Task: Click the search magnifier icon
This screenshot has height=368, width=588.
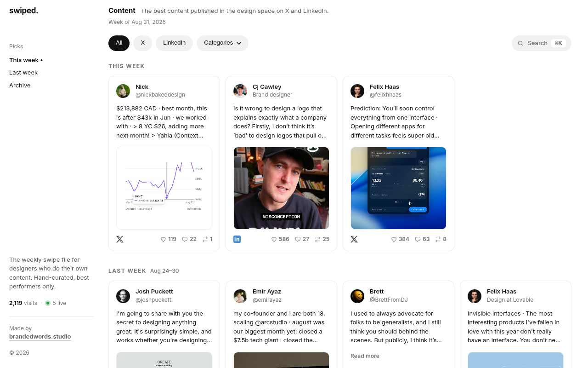Action: [520, 43]
